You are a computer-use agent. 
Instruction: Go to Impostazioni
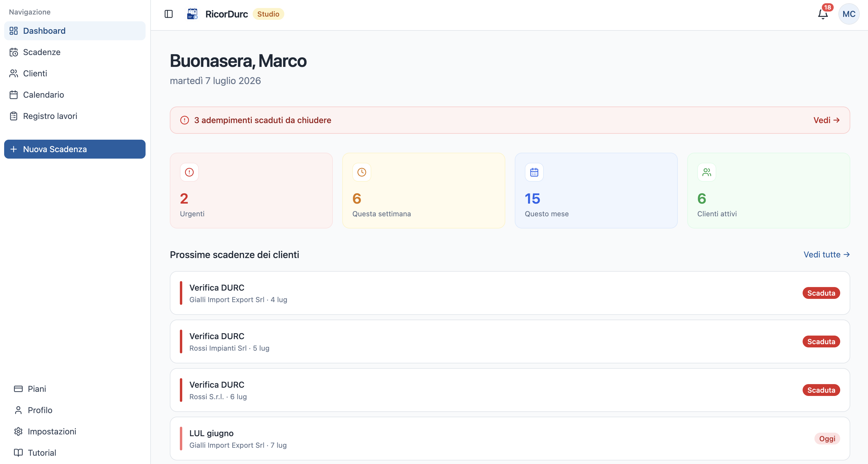point(75,431)
